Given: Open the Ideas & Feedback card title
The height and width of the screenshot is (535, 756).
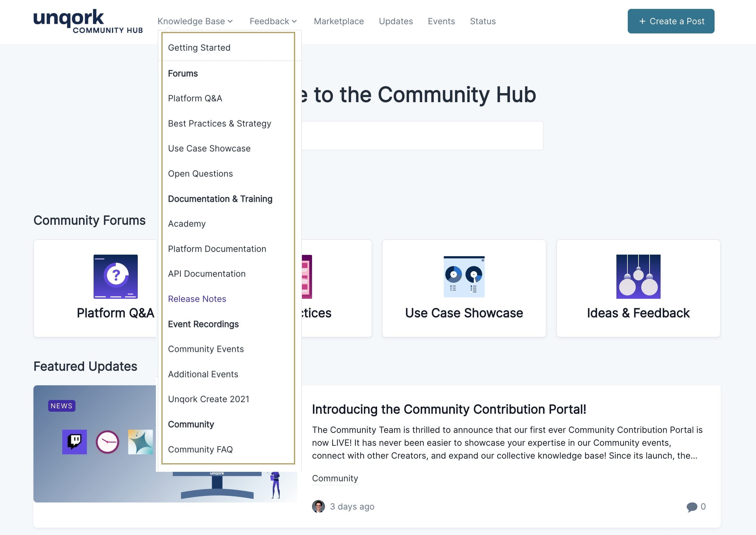Looking at the screenshot, I should coord(638,313).
